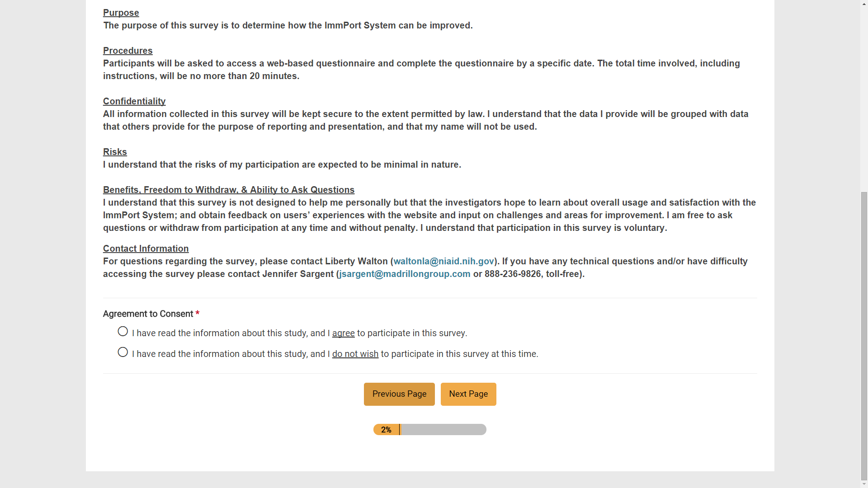Click the 2% survey progress bar
Image resolution: width=868 pixels, height=488 pixels.
[x=429, y=430]
